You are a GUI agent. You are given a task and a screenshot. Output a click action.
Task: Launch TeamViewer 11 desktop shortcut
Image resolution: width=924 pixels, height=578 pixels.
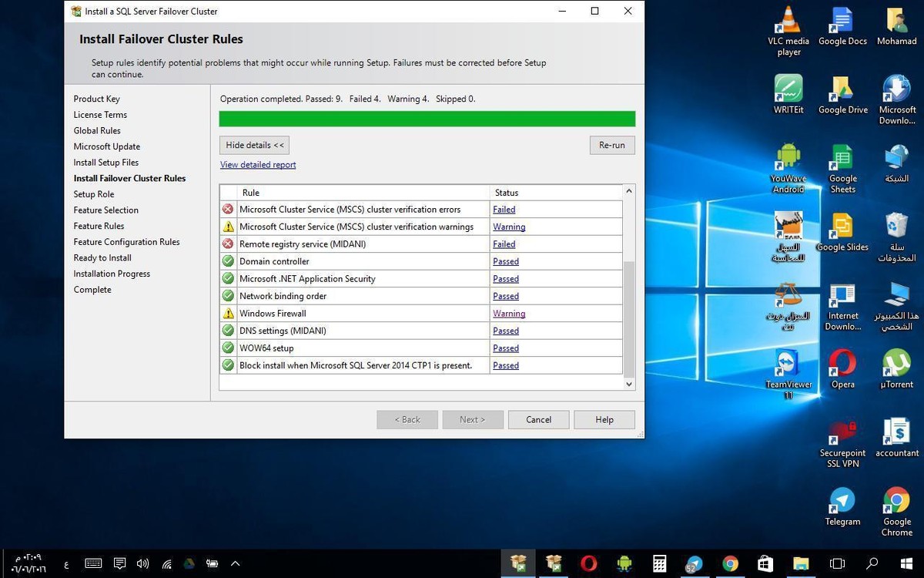(x=788, y=374)
